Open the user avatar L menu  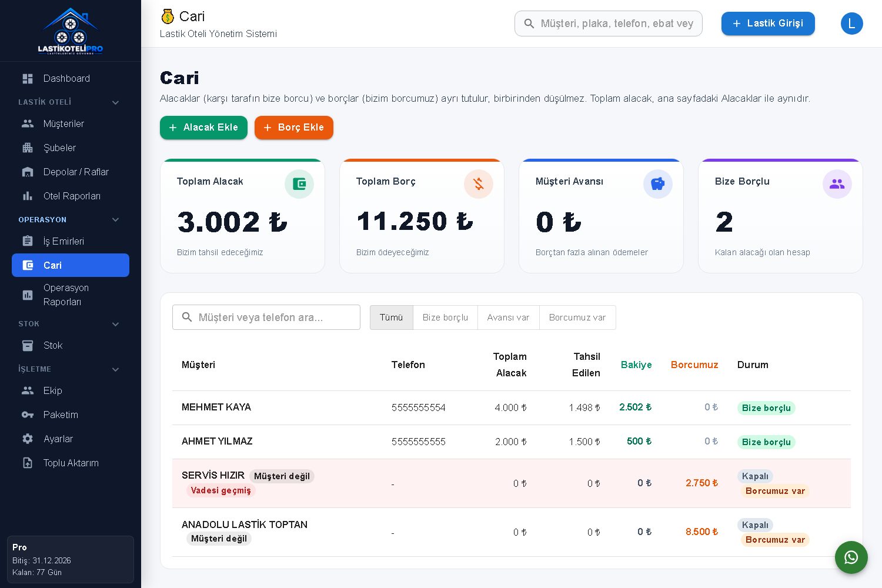point(852,24)
